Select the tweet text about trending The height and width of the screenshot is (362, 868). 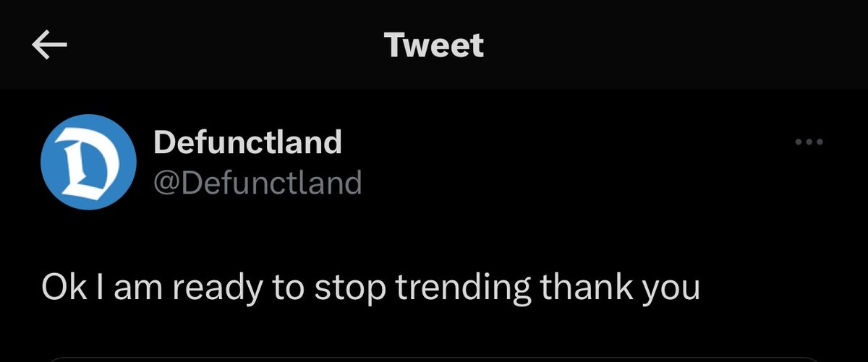pos(370,288)
